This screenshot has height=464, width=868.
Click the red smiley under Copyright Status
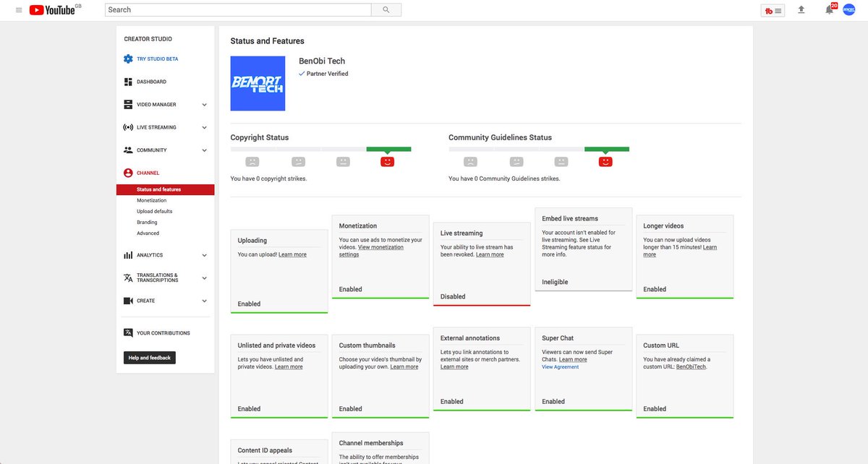(x=388, y=162)
